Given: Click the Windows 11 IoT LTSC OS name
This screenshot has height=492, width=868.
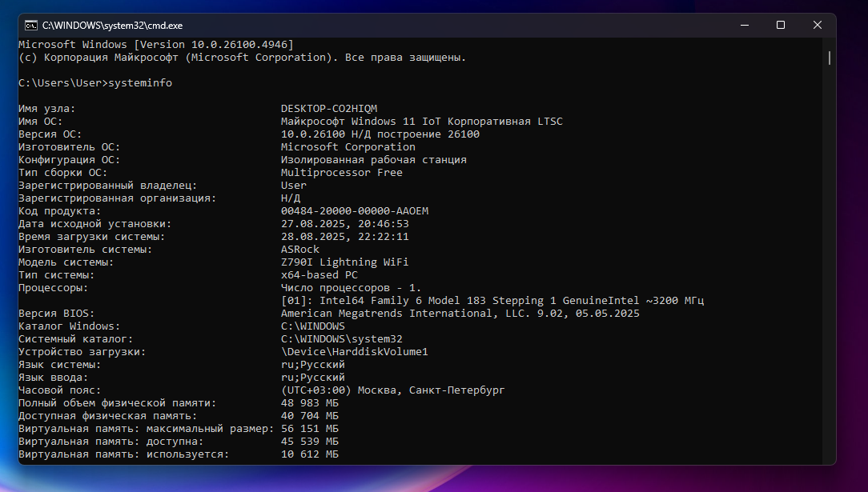Looking at the screenshot, I should point(421,121).
